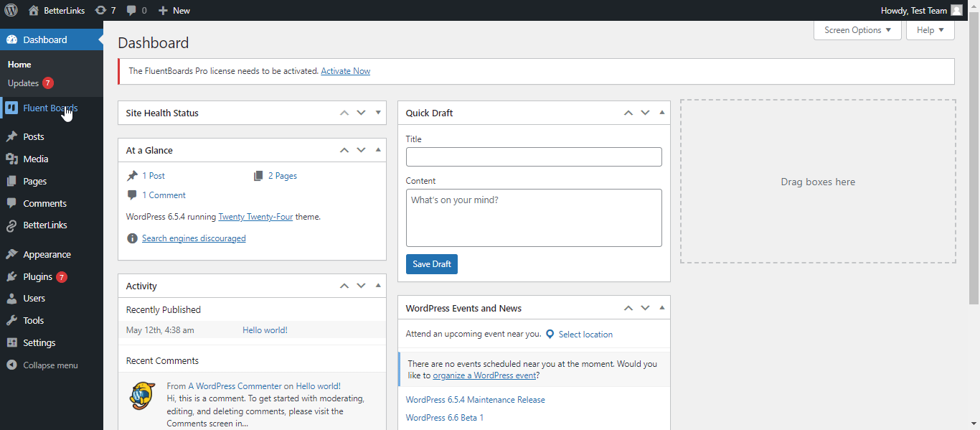Open the Screen Options dropdown
The height and width of the screenshot is (430, 980).
point(857,29)
